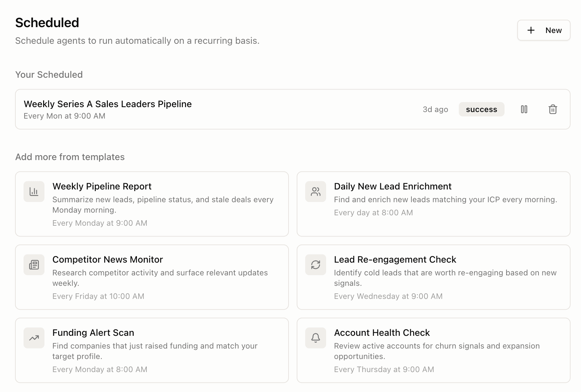Image resolution: width=581 pixels, height=392 pixels.
Task: Click 'Find companies that just raised funding' text
Action: click(155, 351)
